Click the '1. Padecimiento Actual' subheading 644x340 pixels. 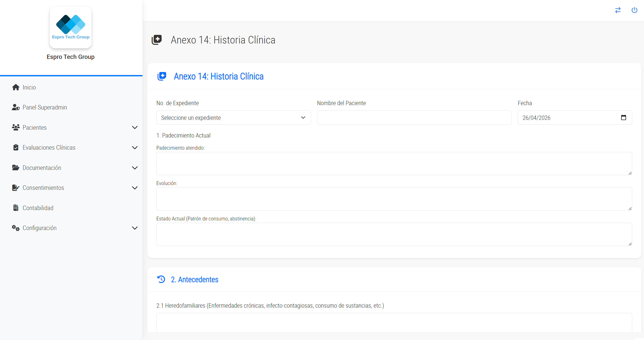point(183,135)
